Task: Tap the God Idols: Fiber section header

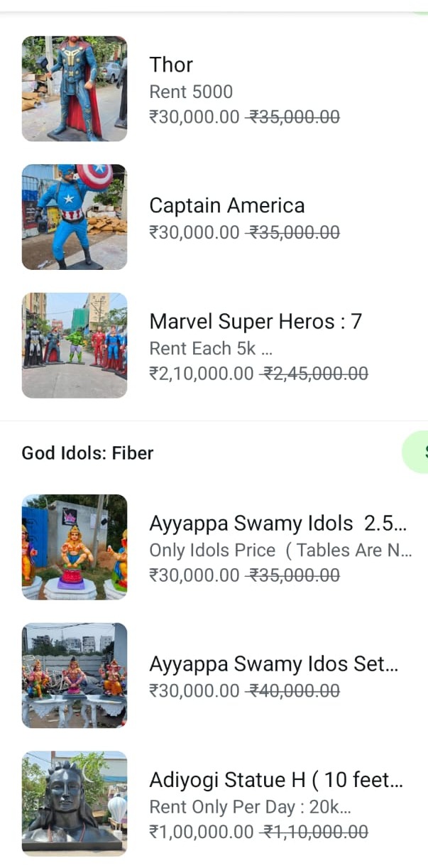Action: pos(87,453)
